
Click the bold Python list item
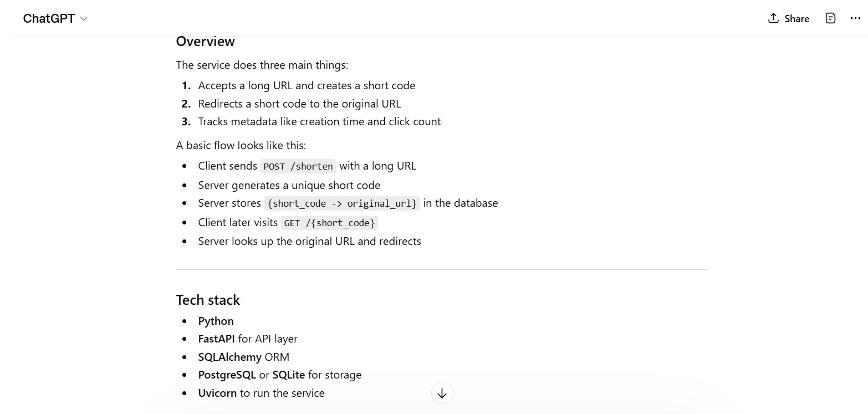[x=216, y=321]
